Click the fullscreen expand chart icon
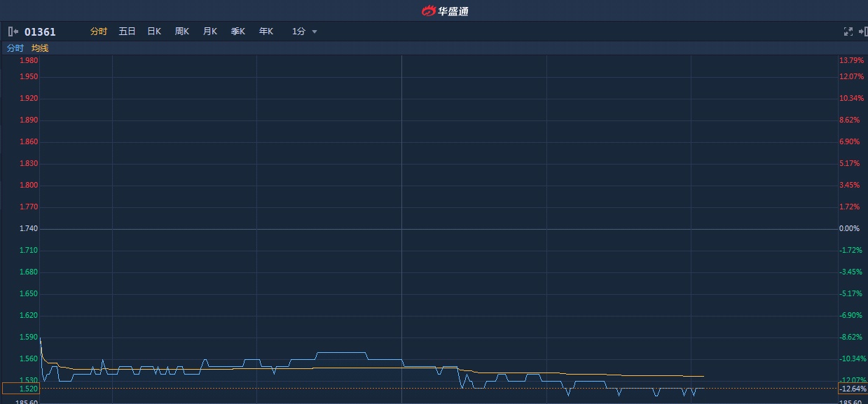 pyautogui.click(x=848, y=32)
